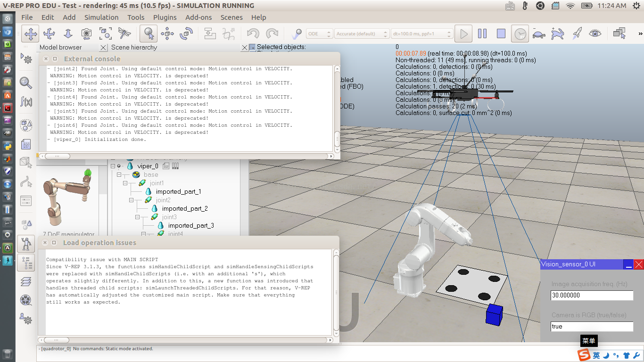Screen dimensions: 644x362
Task: Open the Plugins menu
Action: pos(165,17)
